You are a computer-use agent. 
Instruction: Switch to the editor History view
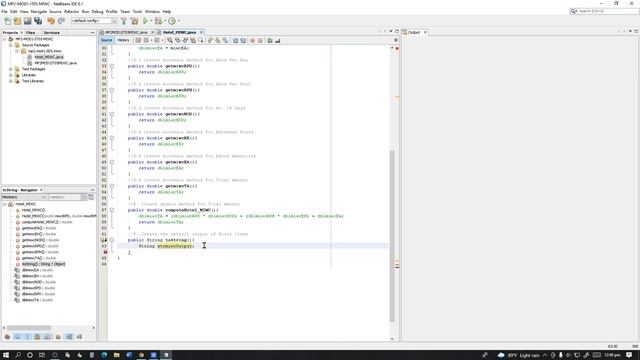tap(123, 40)
